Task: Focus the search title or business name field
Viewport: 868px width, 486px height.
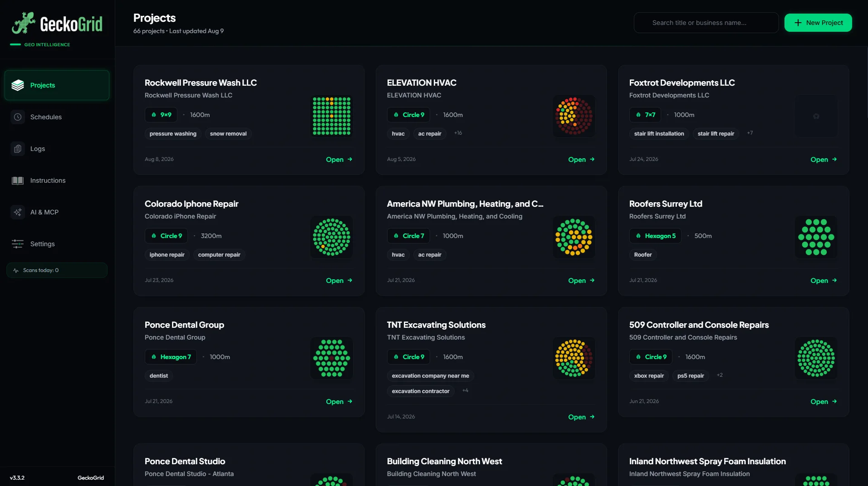Action: tap(706, 23)
